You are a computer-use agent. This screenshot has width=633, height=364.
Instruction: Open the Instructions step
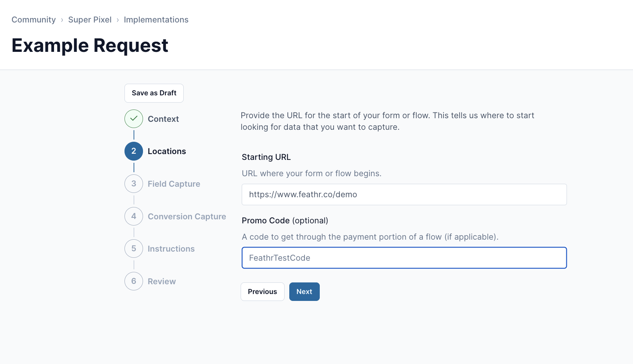click(x=171, y=249)
